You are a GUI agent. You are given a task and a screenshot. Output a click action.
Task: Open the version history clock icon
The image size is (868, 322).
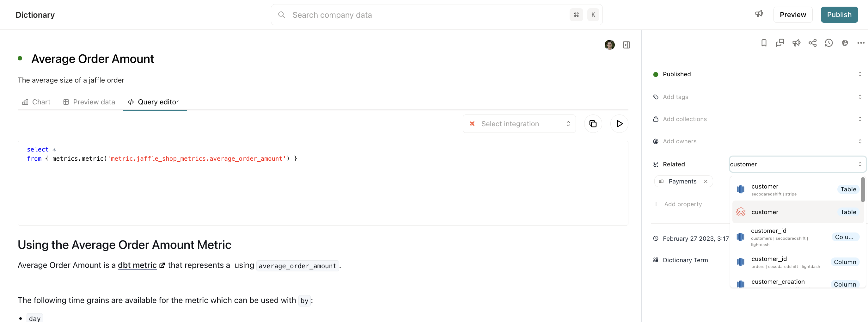828,43
